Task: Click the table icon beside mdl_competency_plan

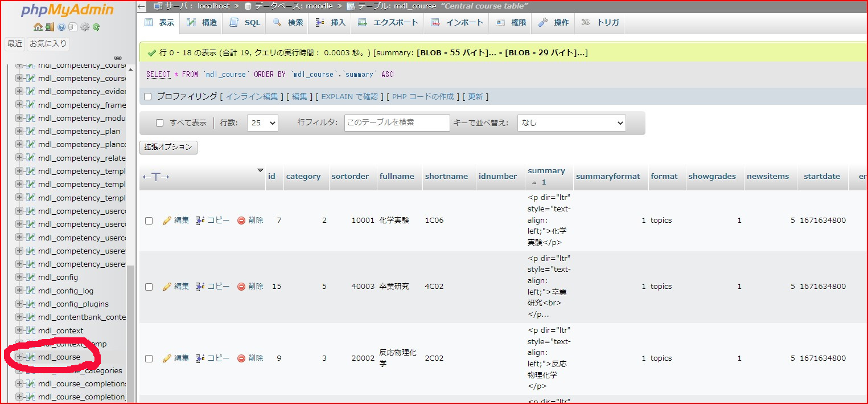Action: tap(31, 132)
